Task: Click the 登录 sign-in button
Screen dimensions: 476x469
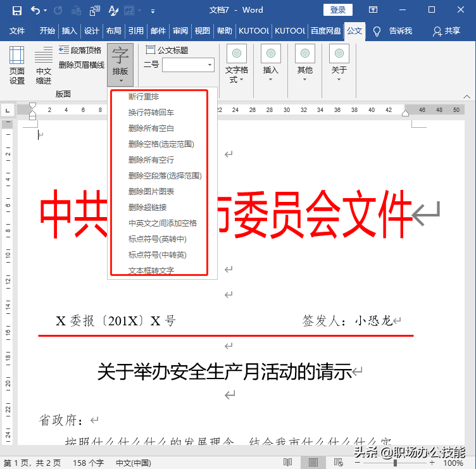Action: pyautogui.click(x=337, y=9)
